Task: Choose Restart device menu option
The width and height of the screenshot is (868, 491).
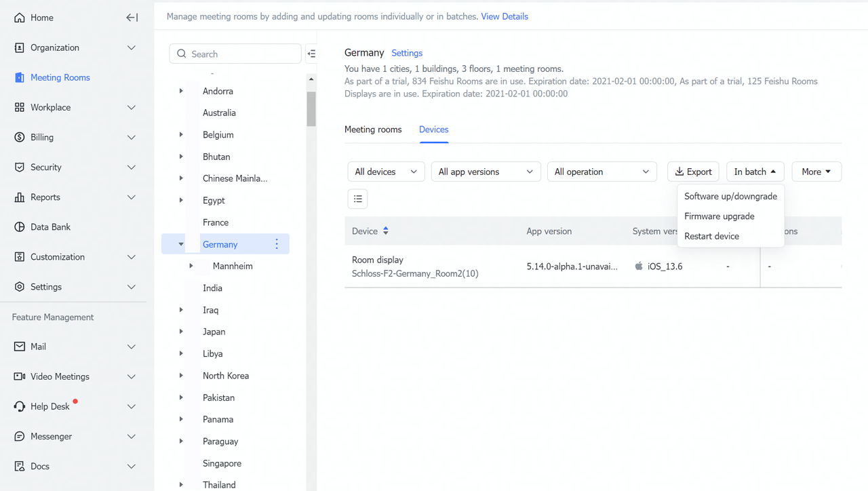Action: click(711, 236)
